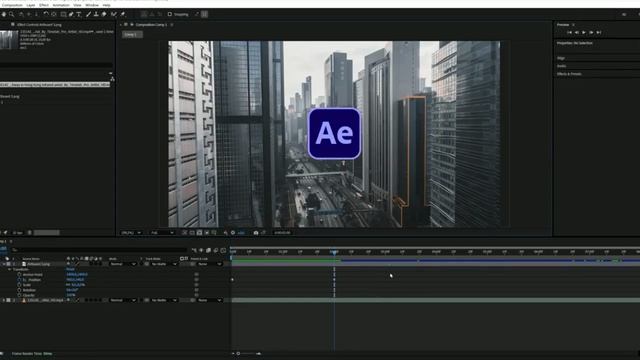This screenshot has height=360, width=640.
Task: Select the Clone Stamp tool
Action: tap(96, 14)
